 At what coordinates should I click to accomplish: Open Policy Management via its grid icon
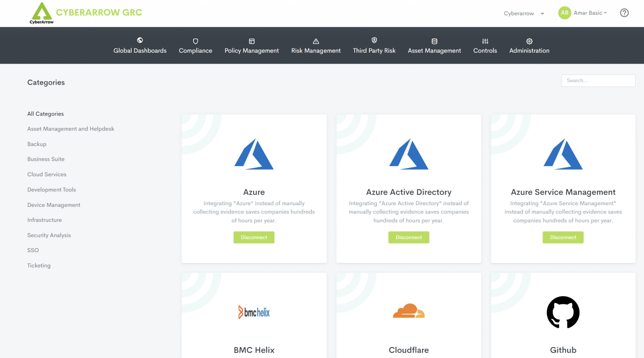[252, 41]
